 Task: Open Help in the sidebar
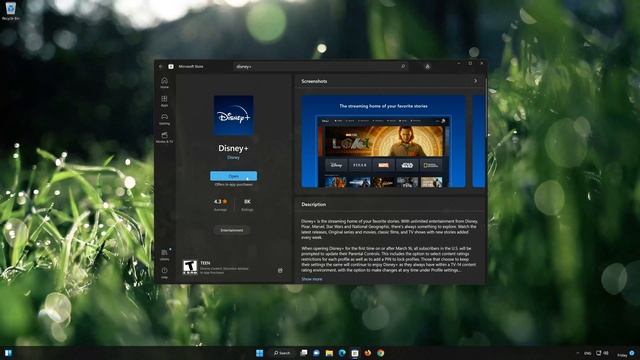click(x=164, y=273)
